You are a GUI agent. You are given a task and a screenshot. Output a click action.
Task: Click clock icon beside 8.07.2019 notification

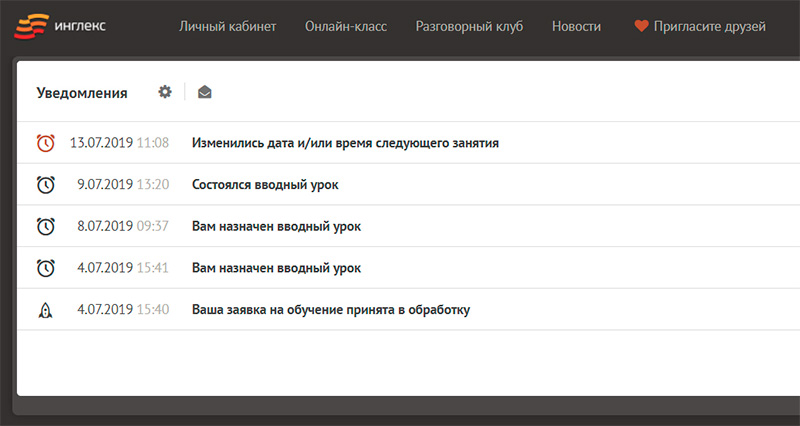[45, 227]
